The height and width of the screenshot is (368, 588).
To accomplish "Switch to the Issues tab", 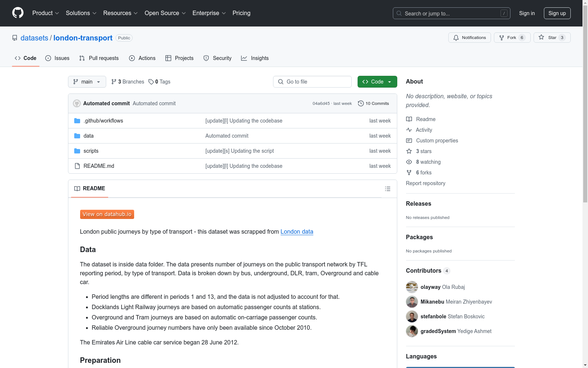I will (57, 58).
